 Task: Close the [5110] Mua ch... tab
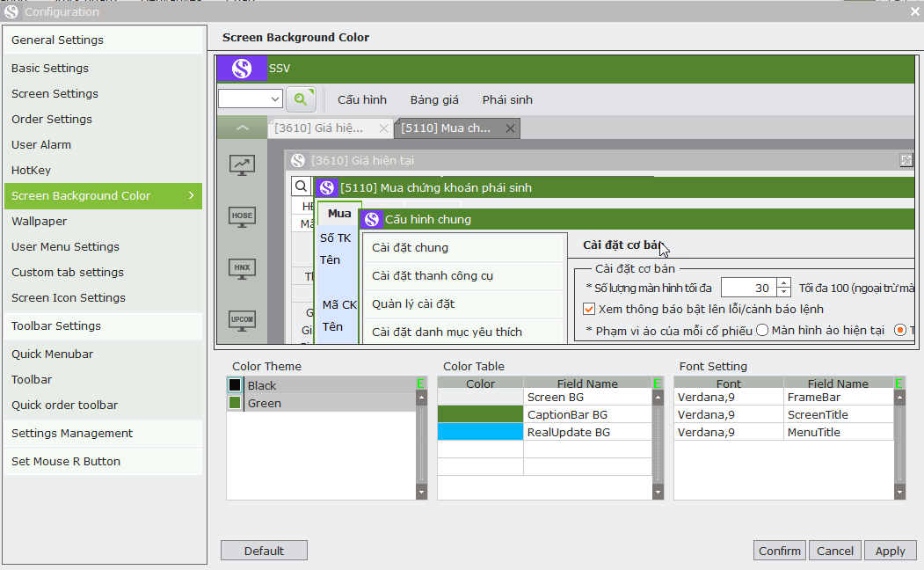pyautogui.click(x=510, y=128)
